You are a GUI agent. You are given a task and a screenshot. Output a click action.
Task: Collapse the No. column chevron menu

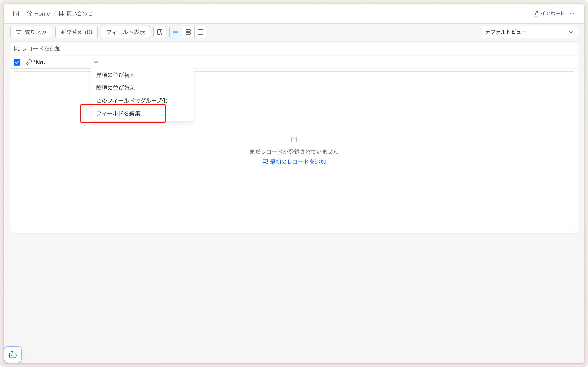(x=96, y=62)
